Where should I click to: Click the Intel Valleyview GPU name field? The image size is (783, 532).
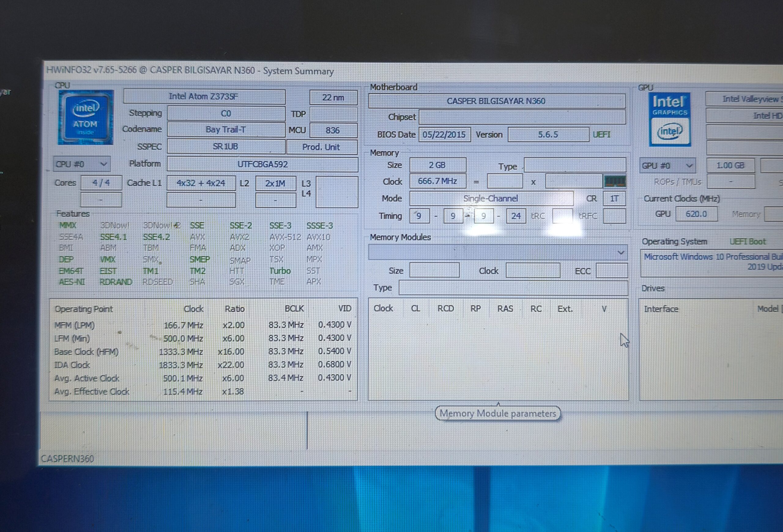744,99
